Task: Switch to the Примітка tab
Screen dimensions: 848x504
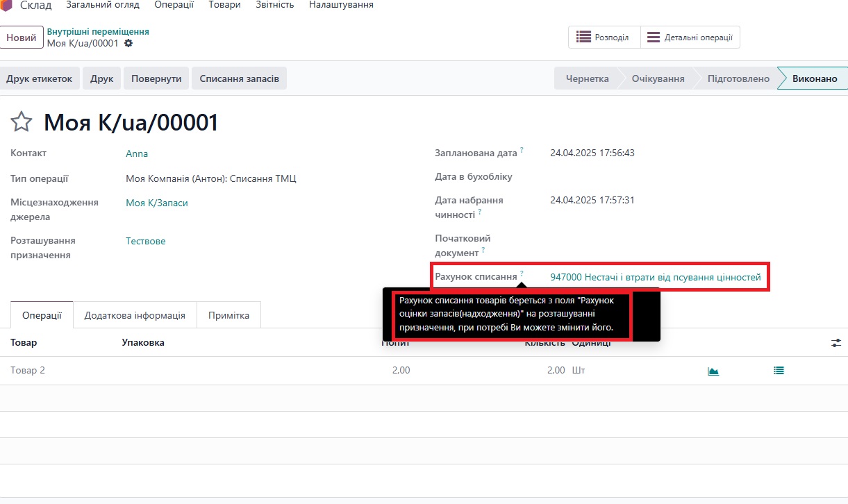Action: pos(228,315)
